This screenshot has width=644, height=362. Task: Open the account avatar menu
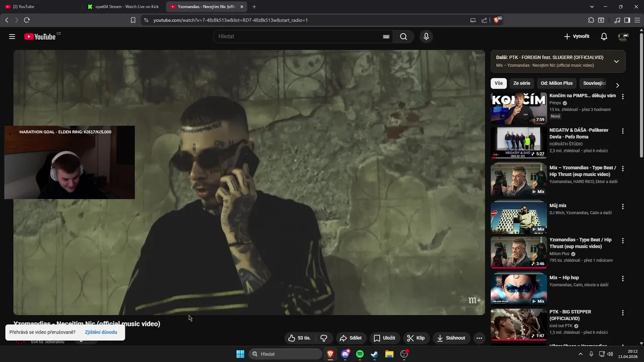623,36
